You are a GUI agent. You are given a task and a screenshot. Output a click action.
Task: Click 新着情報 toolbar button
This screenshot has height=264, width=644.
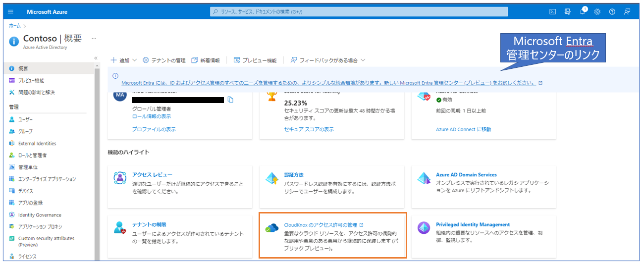click(206, 60)
